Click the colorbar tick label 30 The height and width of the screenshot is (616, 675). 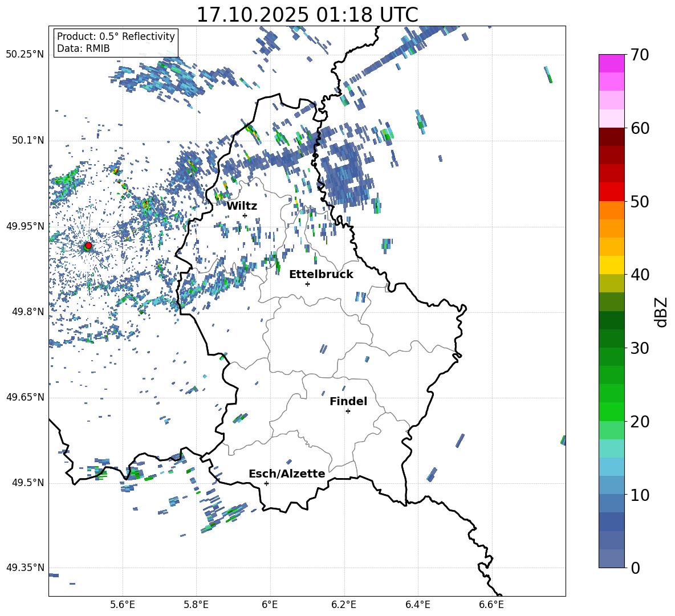640,348
